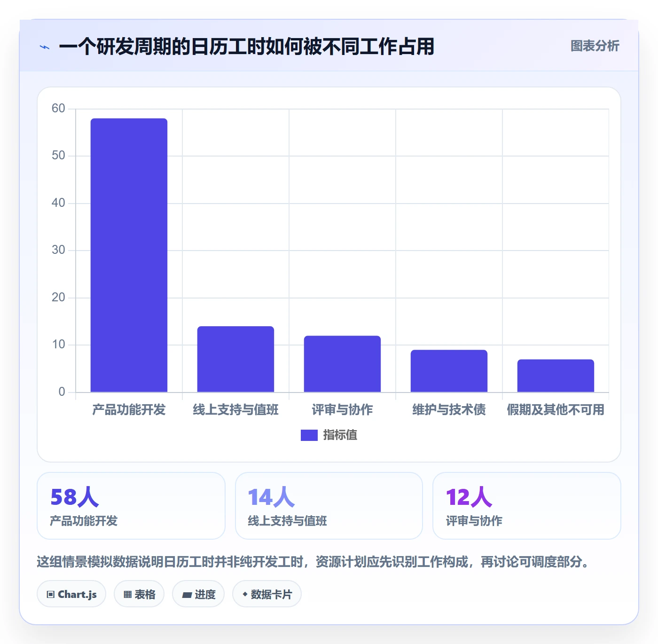
Task: Click the 产品功能开发 x-axis label
Action: (129, 410)
